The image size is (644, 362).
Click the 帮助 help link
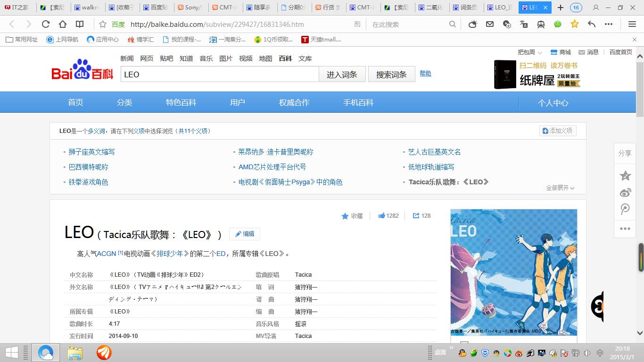[425, 73]
